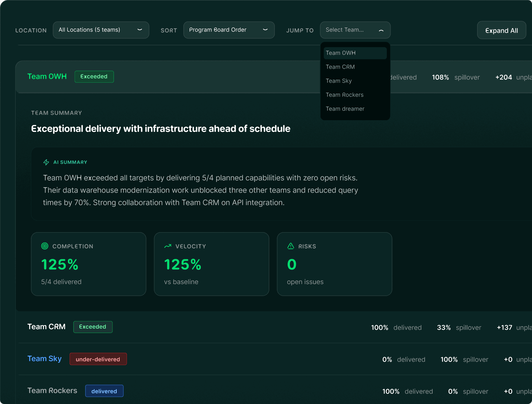Click the Jump To chevron-up arrow
Viewport: 532px width, 404px height.
click(381, 30)
